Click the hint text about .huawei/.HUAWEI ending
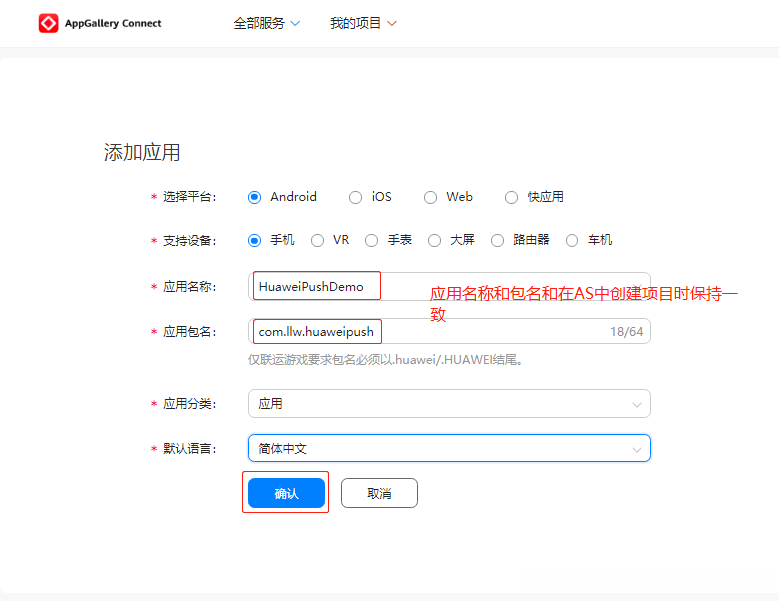 [386, 359]
